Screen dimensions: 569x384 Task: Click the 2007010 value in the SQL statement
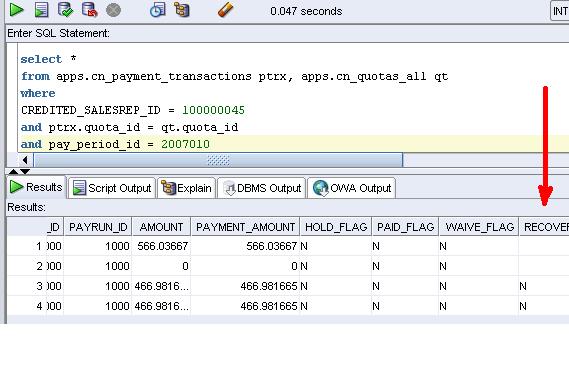(185, 144)
